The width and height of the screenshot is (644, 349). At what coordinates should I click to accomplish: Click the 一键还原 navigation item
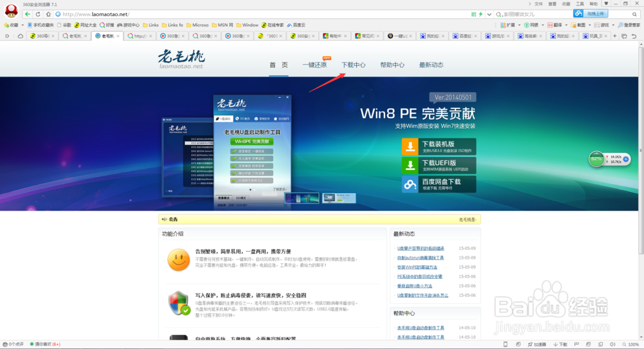315,65
